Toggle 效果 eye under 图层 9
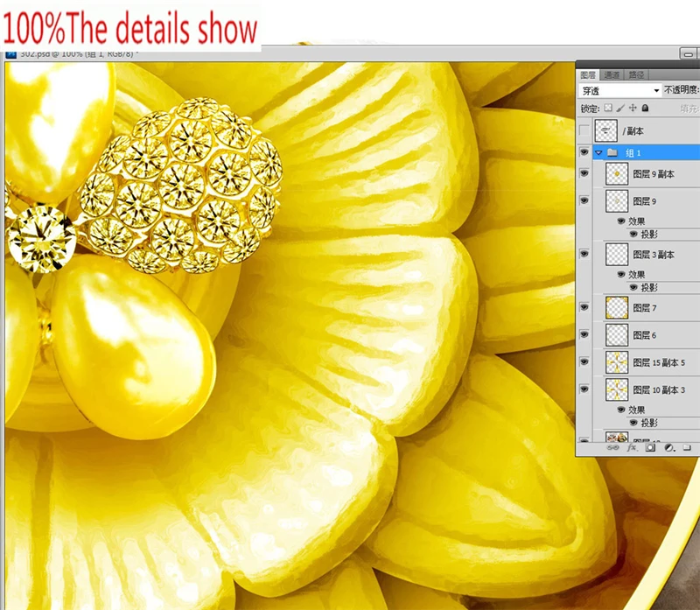 point(621,221)
